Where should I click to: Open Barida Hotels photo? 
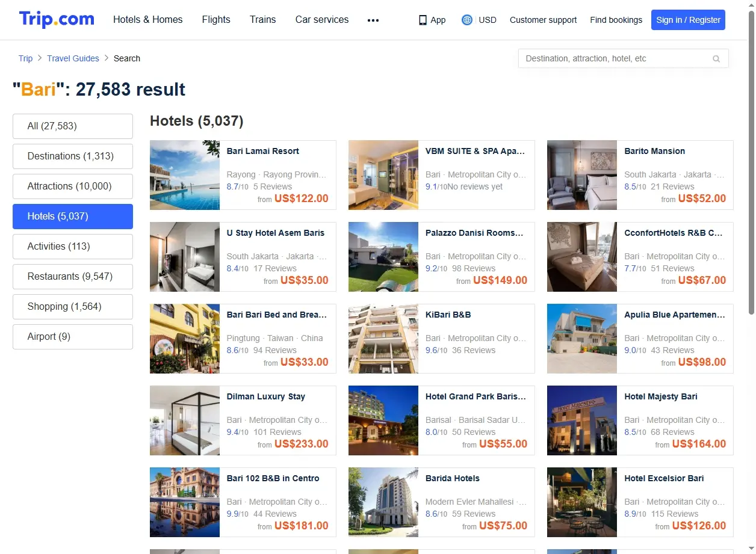point(383,502)
